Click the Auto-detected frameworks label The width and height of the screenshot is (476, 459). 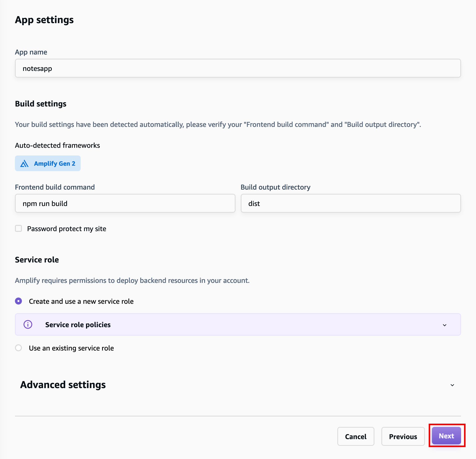pos(58,145)
